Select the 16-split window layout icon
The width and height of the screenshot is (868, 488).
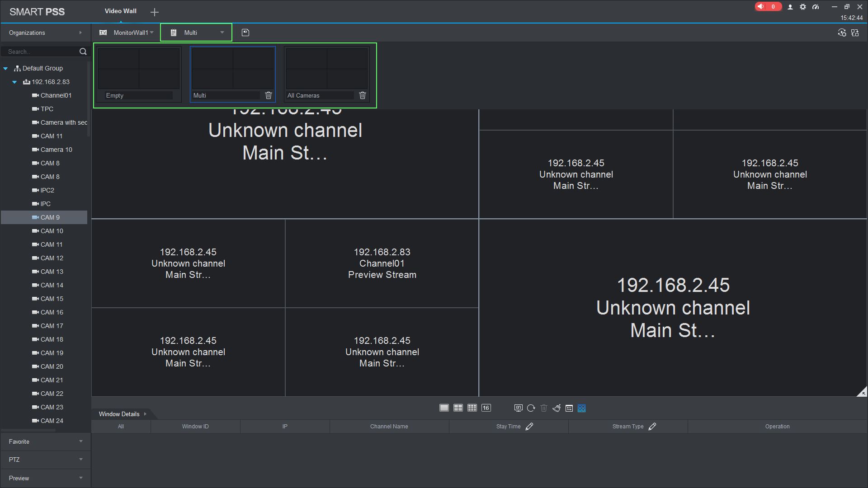(486, 408)
